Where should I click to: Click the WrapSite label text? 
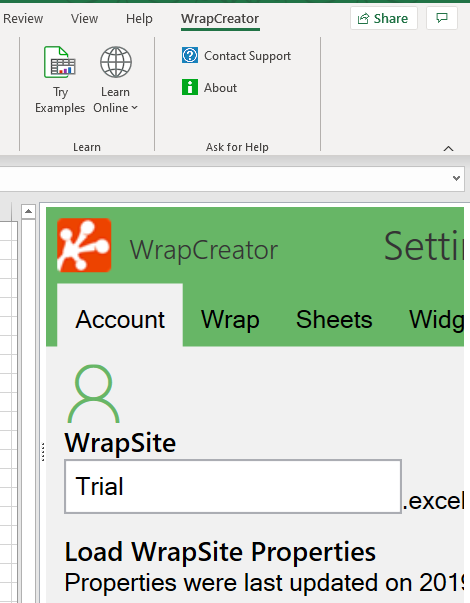click(x=120, y=443)
